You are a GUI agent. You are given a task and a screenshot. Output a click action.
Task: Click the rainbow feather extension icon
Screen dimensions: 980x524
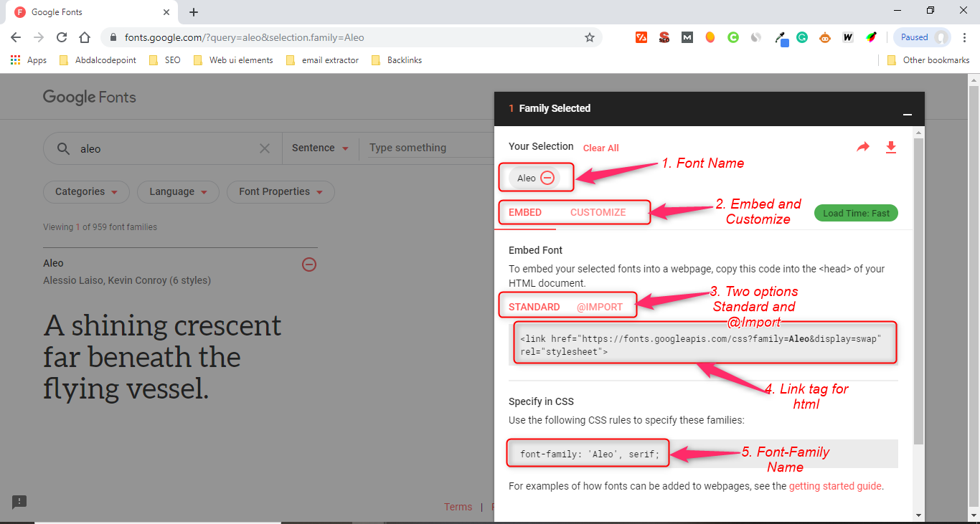tap(871, 37)
